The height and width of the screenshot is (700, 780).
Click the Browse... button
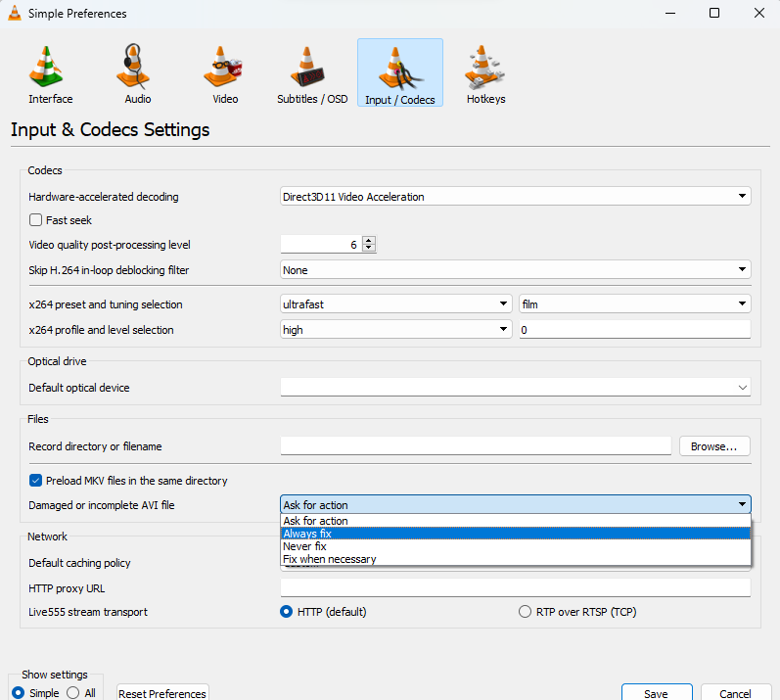point(713,446)
